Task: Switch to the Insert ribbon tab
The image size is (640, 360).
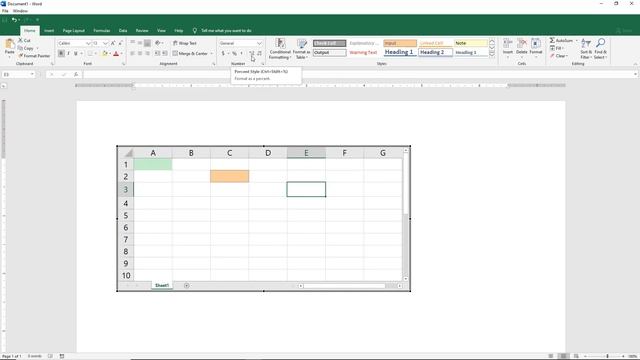Action: (49, 31)
